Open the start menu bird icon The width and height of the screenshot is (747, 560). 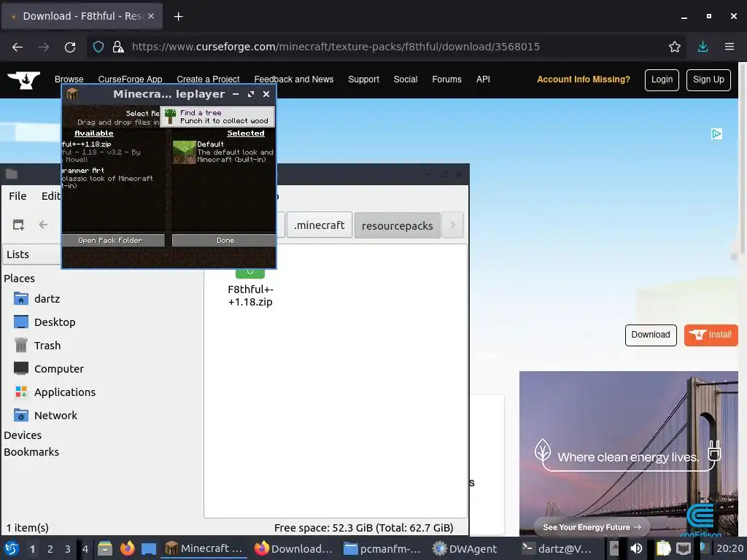[x=12, y=548]
